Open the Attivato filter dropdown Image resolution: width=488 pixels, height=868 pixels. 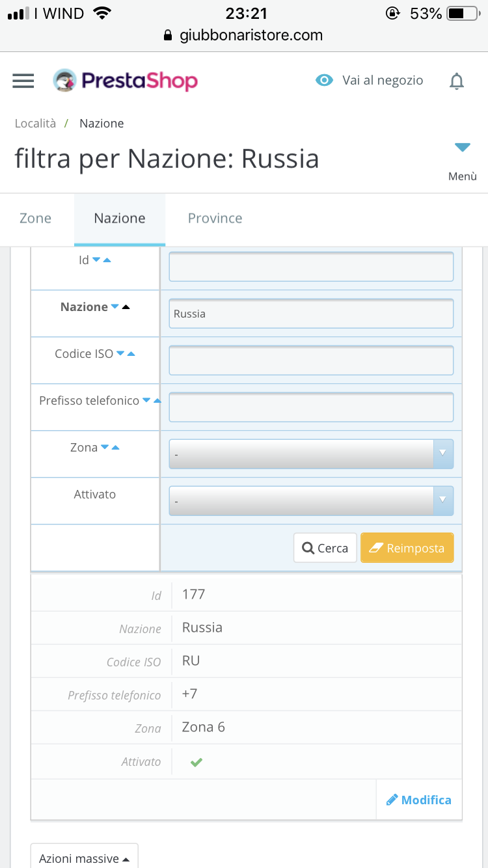311,500
